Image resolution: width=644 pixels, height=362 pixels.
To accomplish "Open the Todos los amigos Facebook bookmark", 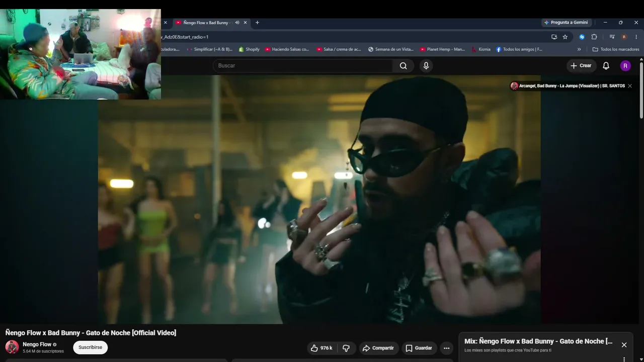I will click(x=519, y=49).
